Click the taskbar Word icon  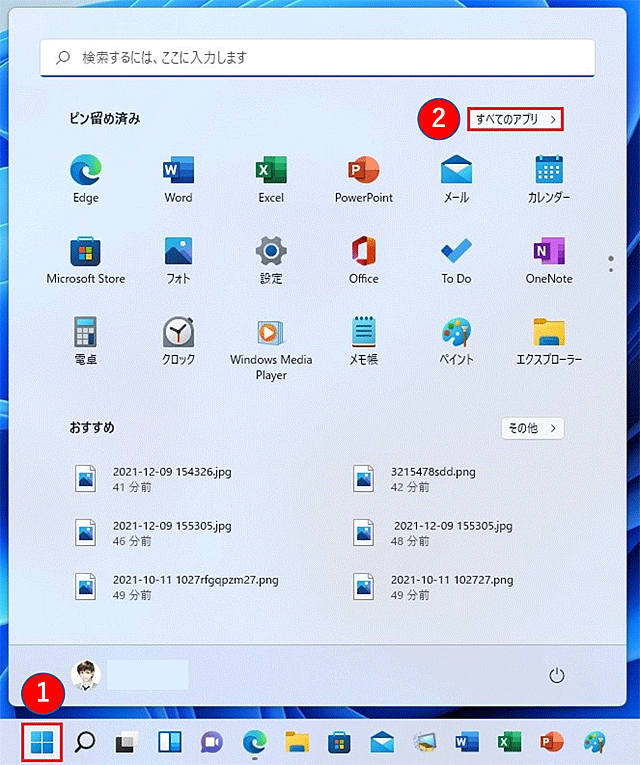coord(467,743)
